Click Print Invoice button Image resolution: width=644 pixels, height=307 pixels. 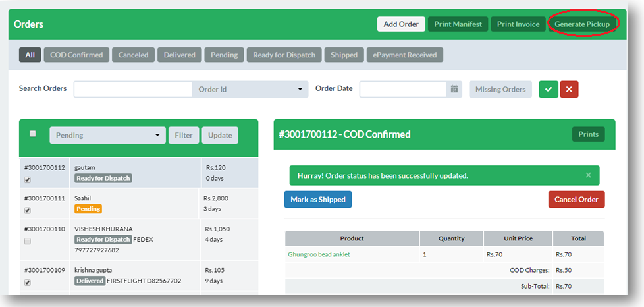tap(518, 24)
